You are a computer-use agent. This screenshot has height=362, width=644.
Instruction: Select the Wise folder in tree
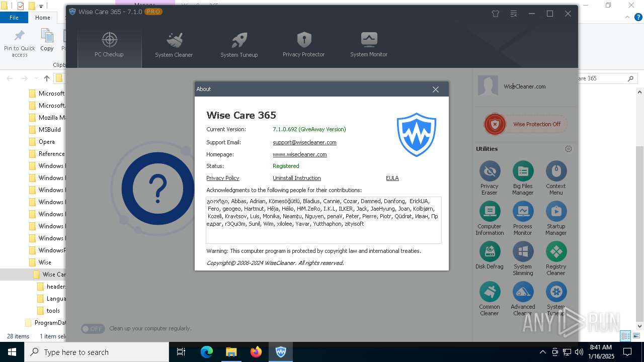tap(45, 262)
